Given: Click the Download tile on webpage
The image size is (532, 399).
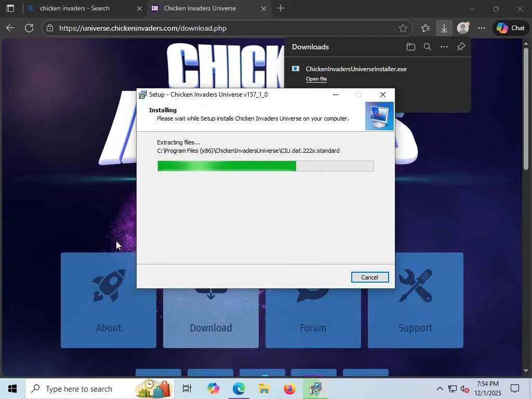Looking at the screenshot, I should click(211, 318).
